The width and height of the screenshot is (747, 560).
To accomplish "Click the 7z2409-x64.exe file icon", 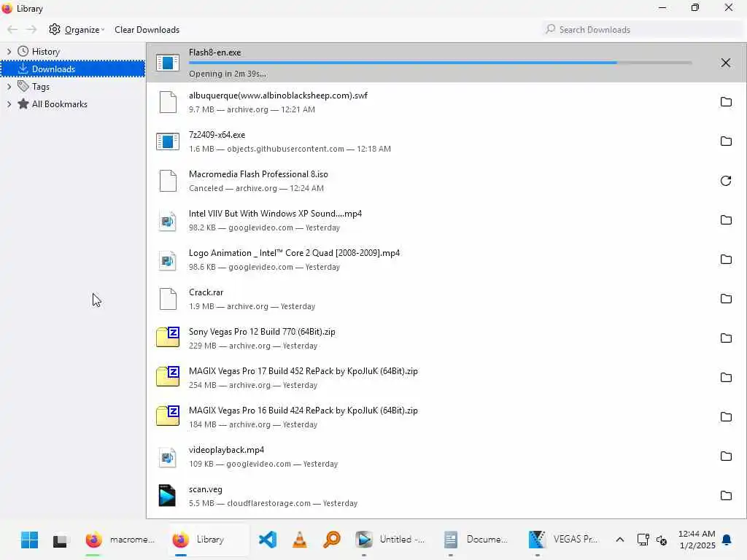I will (x=168, y=141).
